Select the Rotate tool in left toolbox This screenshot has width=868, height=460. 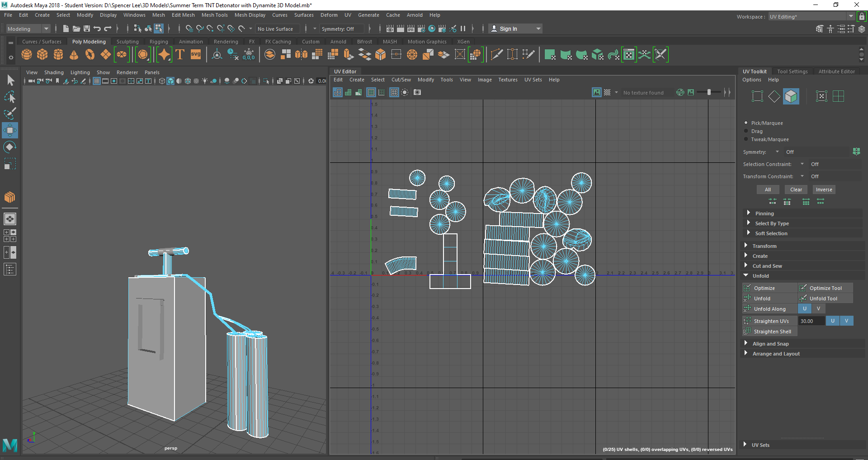pos(9,147)
